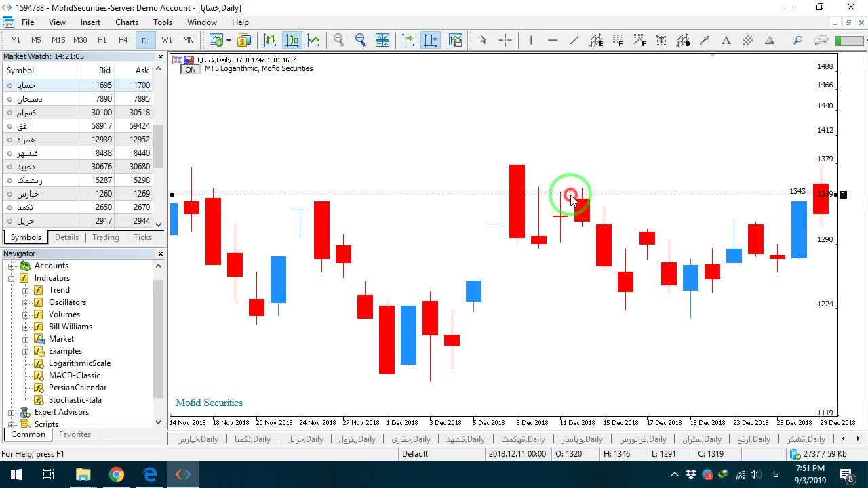Switch chart to bar chart mode

(270, 40)
